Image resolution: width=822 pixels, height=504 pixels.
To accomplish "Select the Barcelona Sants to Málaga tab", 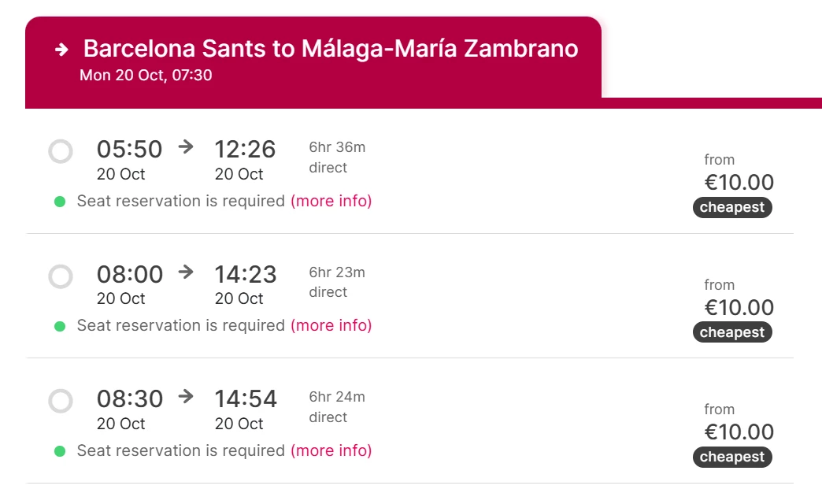I will (x=331, y=49).
